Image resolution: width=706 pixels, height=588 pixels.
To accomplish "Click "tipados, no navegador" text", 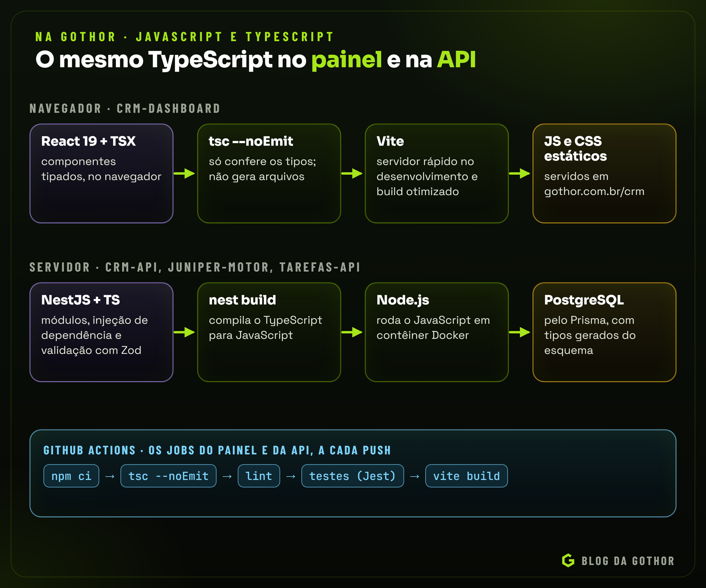I will point(101,176).
